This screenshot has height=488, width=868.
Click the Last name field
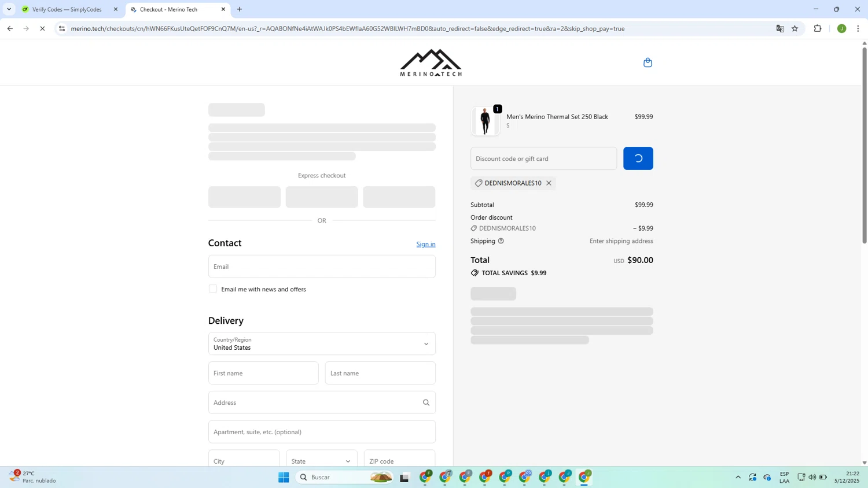pyautogui.click(x=380, y=373)
